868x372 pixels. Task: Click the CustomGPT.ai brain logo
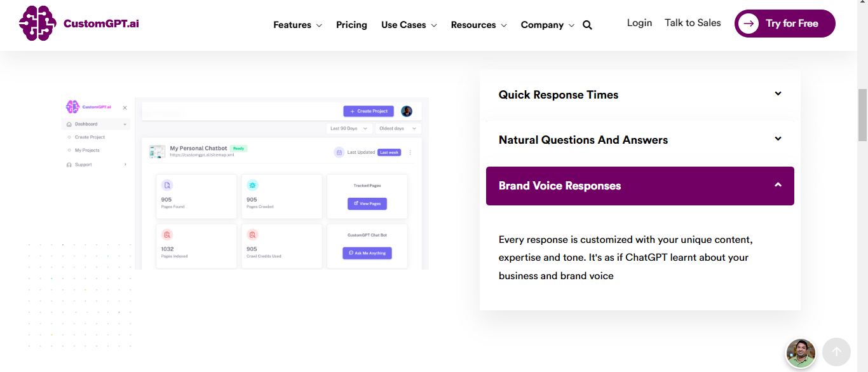coord(37,24)
